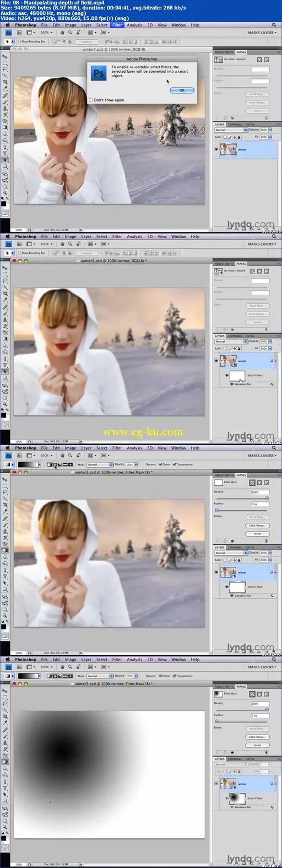Open the Normal blend mode dropdown in the dialog frame
Viewport: 282px width, 868px height.
click(x=231, y=130)
